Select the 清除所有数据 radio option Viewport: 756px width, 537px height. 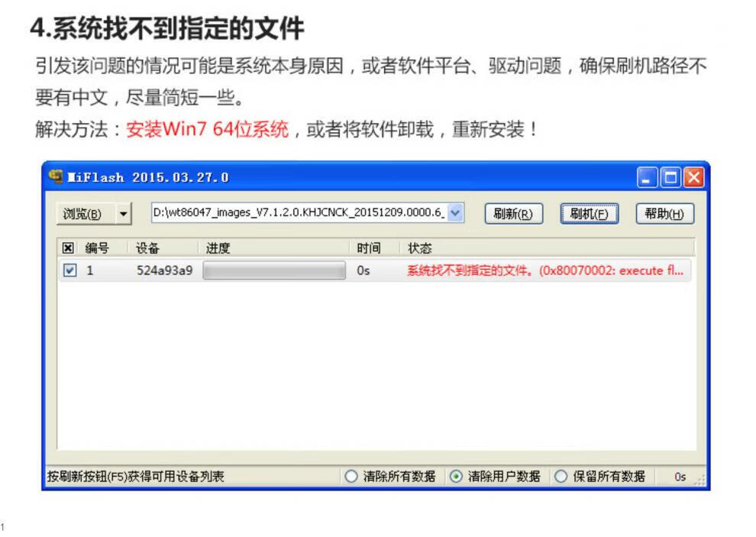[351, 477]
